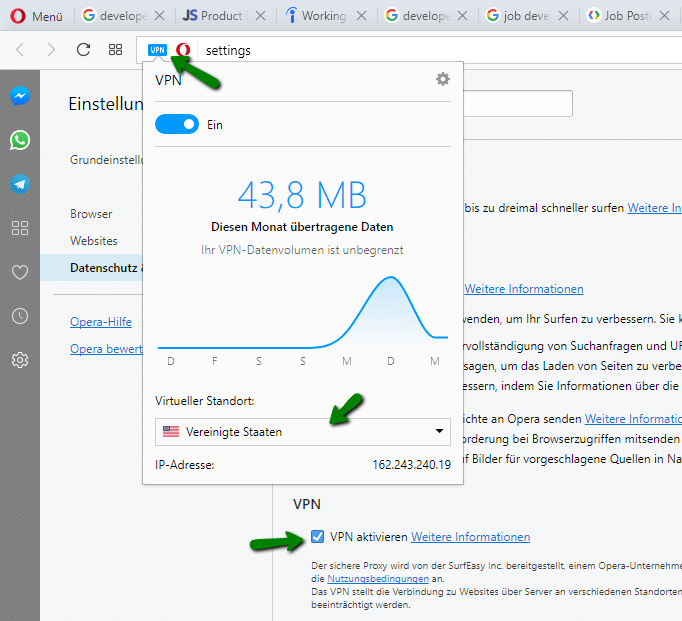Close the first 'develope' tab
Screen dimensions: 682x621
coord(160,16)
